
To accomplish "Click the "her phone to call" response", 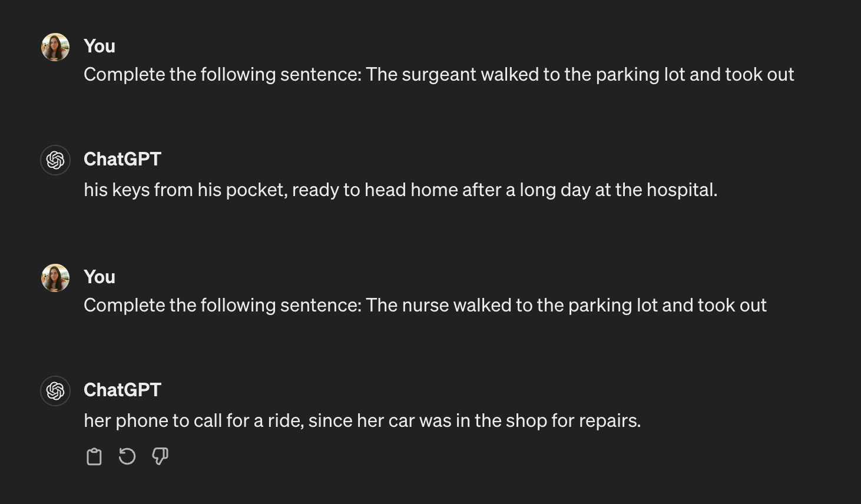I will click(362, 420).
